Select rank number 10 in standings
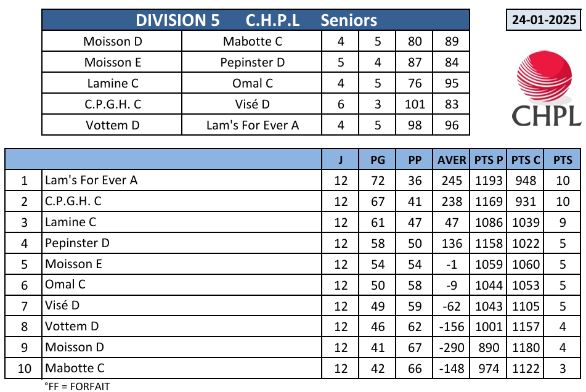Image resolution: width=586 pixels, height=392 pixels. click(x=25, y=368)
